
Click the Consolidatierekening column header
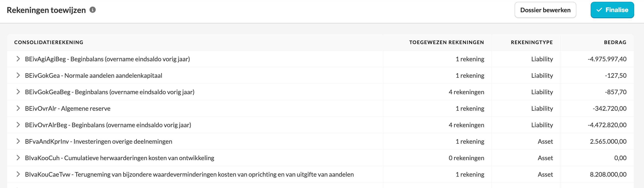click(49, 43)
